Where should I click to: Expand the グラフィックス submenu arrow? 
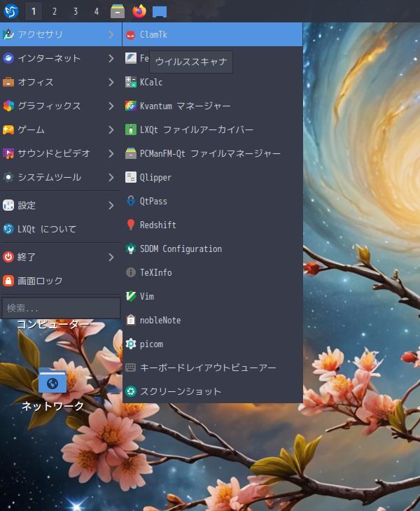pyautogui.click(x=111, y=106)
